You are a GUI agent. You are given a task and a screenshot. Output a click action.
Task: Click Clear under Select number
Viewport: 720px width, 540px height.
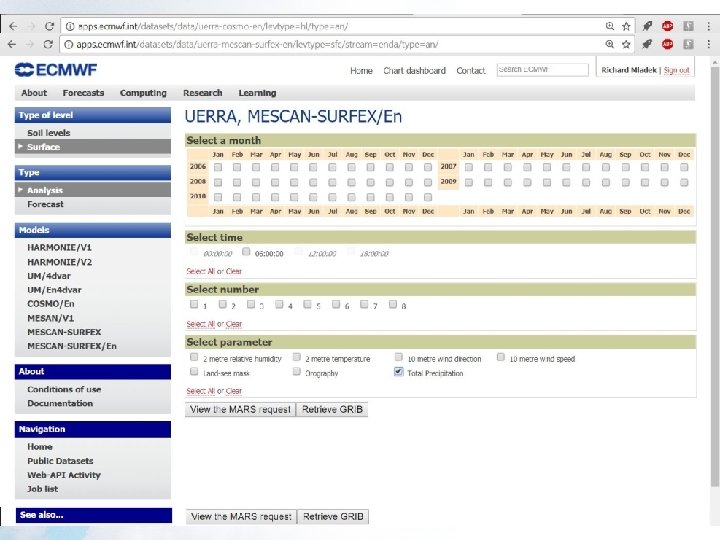tap(234, 324)
